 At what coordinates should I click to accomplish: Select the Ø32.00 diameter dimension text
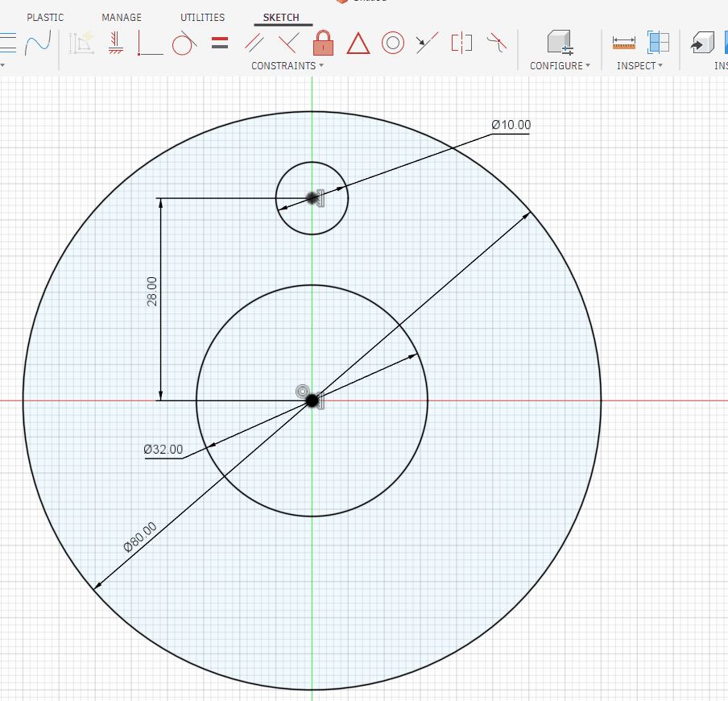point(163,450)
